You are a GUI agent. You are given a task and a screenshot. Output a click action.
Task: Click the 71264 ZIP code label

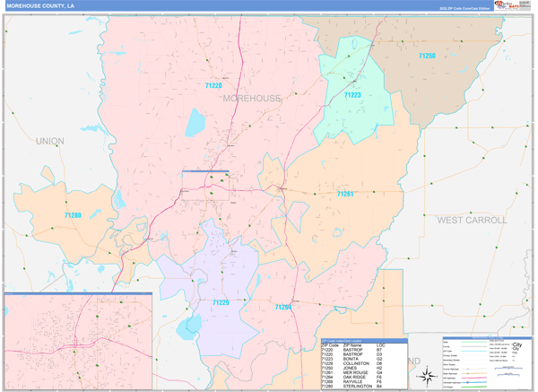point(283,307)
